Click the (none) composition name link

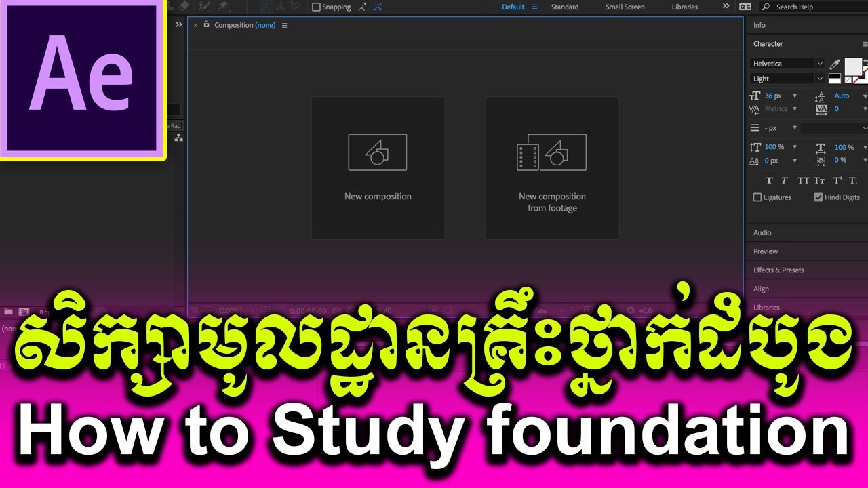pos(265,25)
